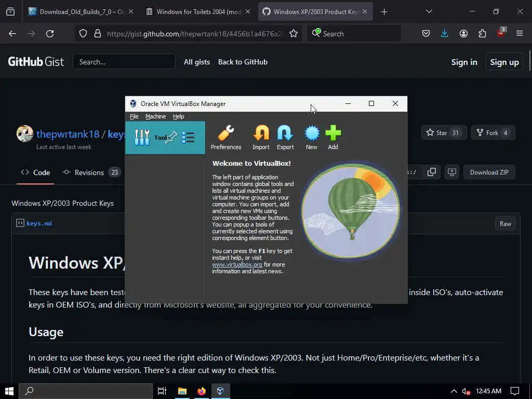This screenshot has width=532, height=399.
Task: Click thepwrtank18 avatar image
Action: [x=25, y=134]
